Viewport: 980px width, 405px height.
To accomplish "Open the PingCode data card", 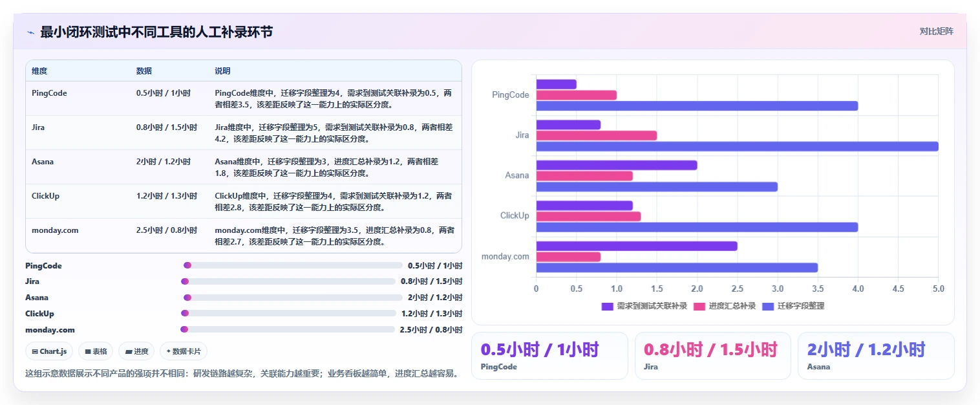I will click(549, 355).
